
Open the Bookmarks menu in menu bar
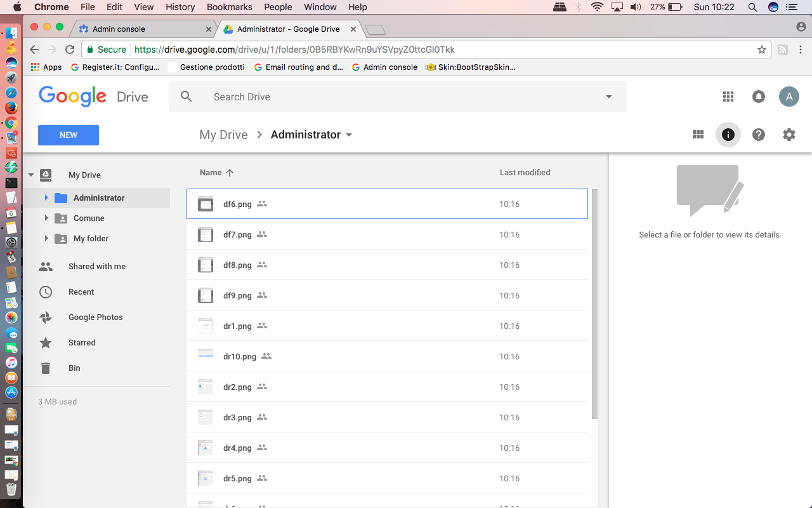[x=229, y=7]
